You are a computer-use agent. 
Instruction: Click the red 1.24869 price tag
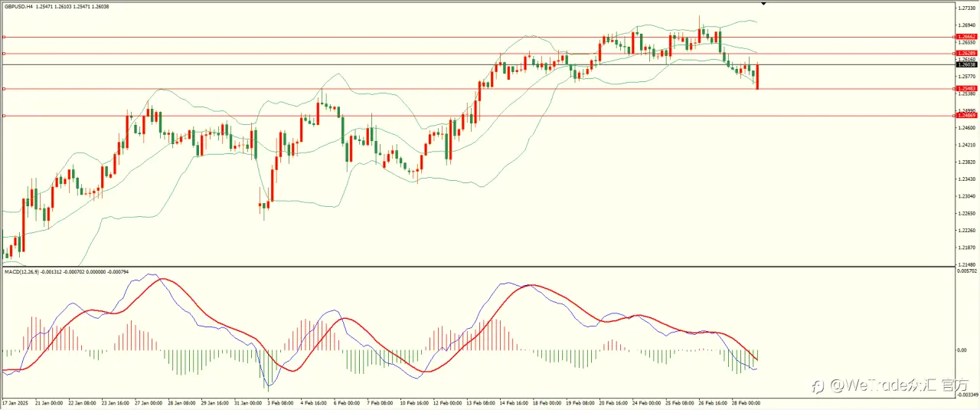coord(966,116)
